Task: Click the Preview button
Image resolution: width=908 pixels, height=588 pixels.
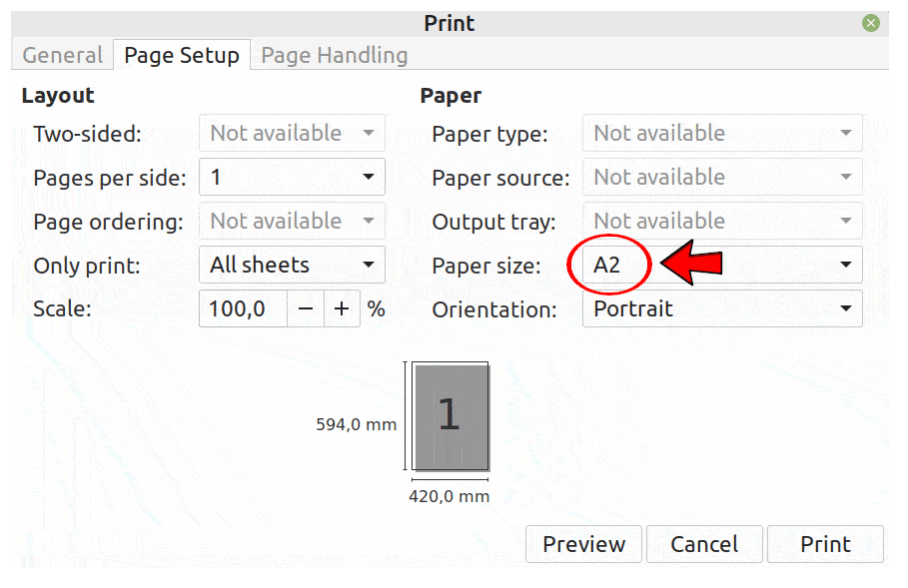Action: click(x=583, y=544)
